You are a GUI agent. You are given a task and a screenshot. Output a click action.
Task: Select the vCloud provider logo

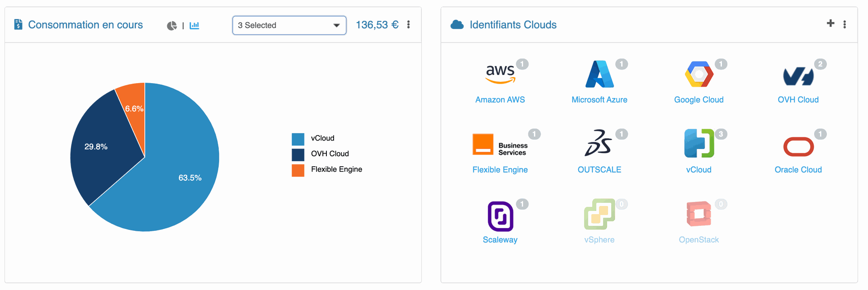tap(699, 143)
